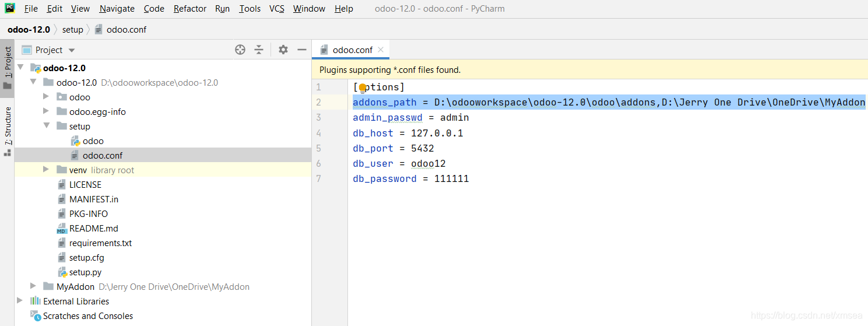Click the plugins supporting *.conf notification text
This screenshot has width=868, height=326.
point(390,70)
